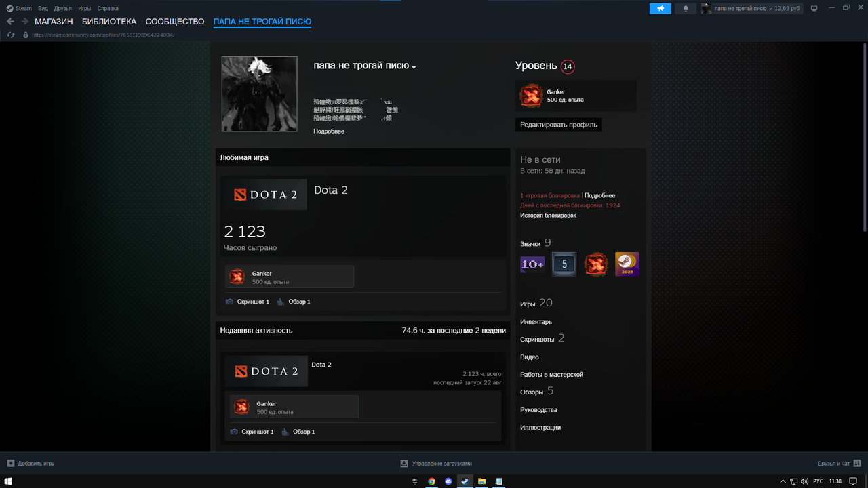Open the badge with number 5

(x=564, y=264)
